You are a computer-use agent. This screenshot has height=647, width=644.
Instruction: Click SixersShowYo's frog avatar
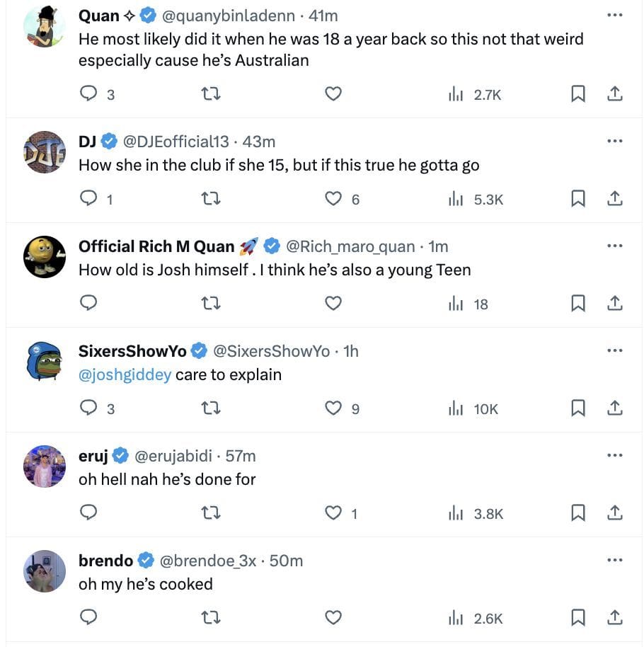point(45,362)
